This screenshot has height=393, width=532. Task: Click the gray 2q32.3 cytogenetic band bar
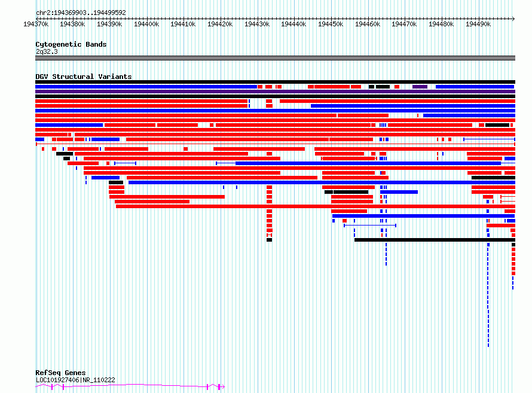coord(275,58)
